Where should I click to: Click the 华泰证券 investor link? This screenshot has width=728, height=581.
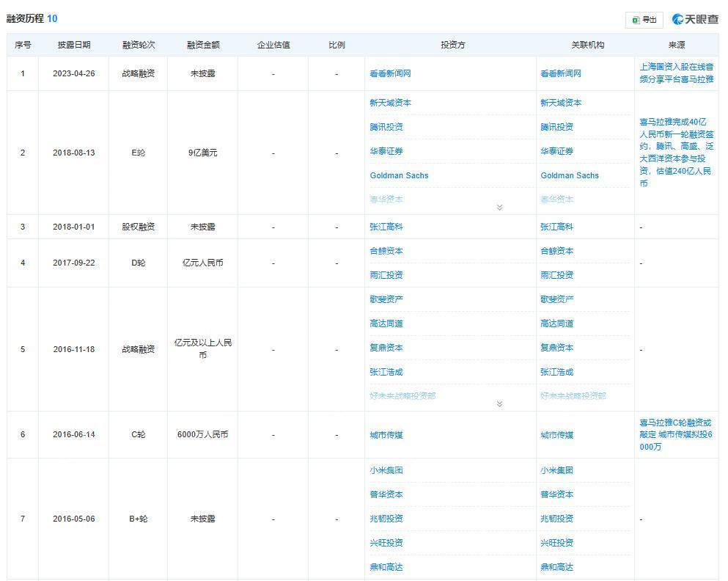[x=387, y=151]
